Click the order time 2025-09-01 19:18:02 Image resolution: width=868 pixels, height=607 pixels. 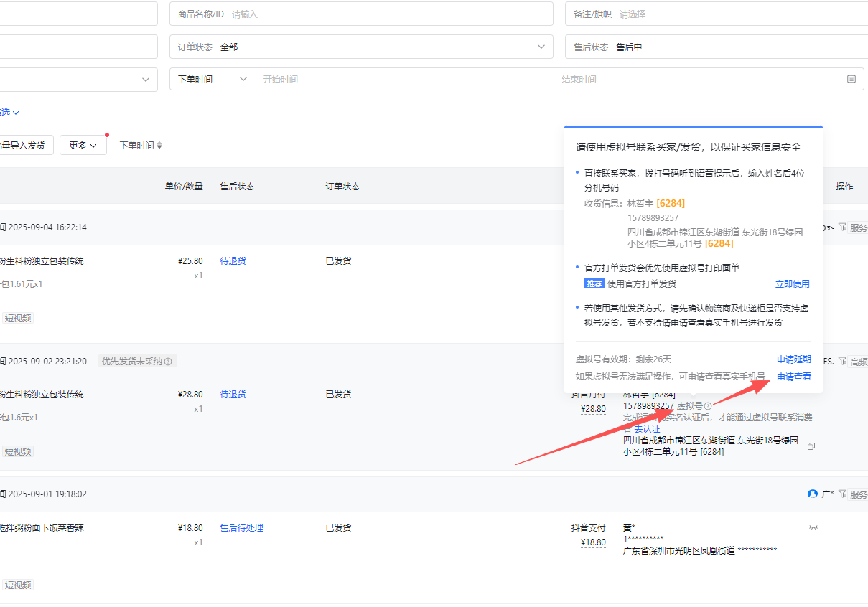(47, 494)
